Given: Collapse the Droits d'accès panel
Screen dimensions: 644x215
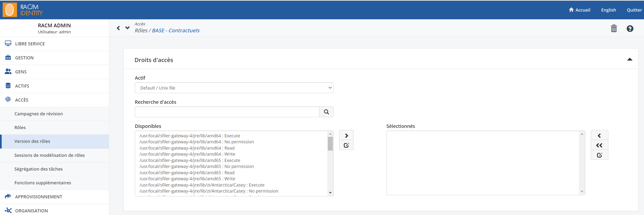Looking at the screenshot, I should pos(630,59).
